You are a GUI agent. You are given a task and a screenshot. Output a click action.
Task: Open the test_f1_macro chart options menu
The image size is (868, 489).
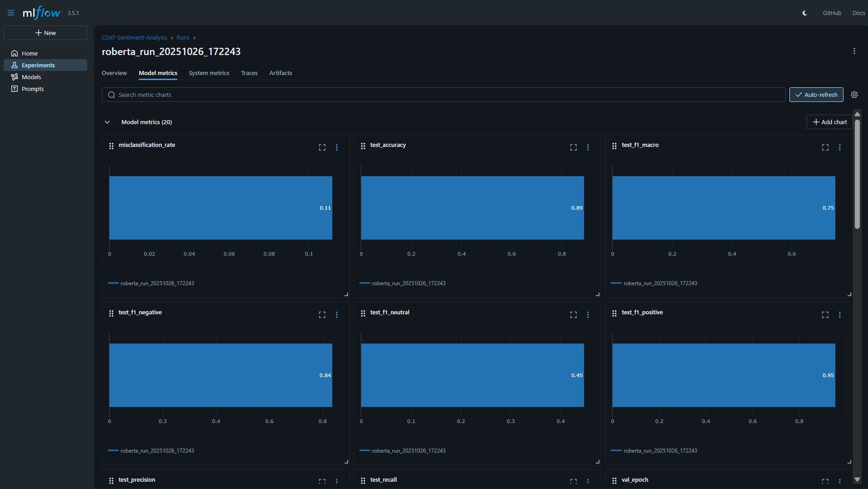click(840, 147)
